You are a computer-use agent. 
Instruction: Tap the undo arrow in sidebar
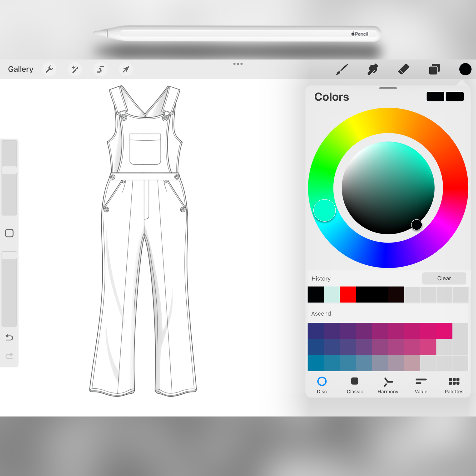point(9,337)
